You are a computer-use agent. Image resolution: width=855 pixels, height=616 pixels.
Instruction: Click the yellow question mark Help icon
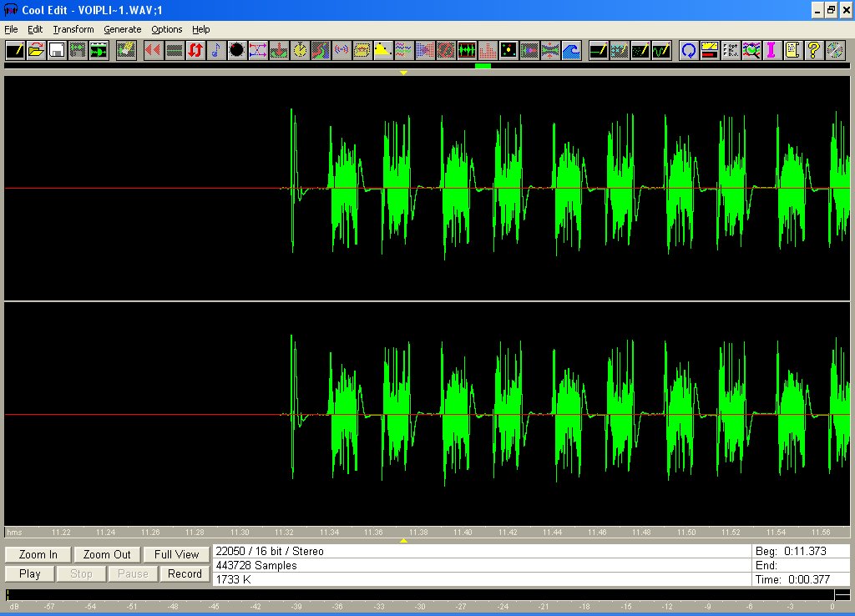[813, 51]
